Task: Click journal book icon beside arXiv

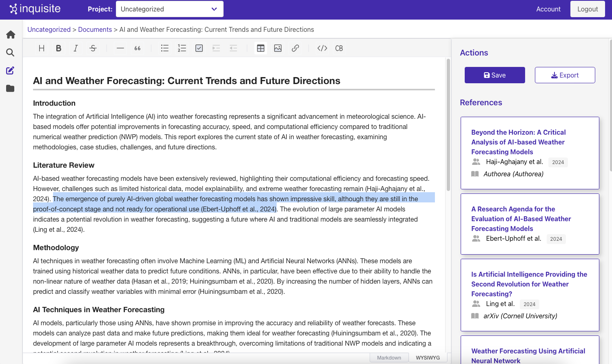Action: [475, 316]
